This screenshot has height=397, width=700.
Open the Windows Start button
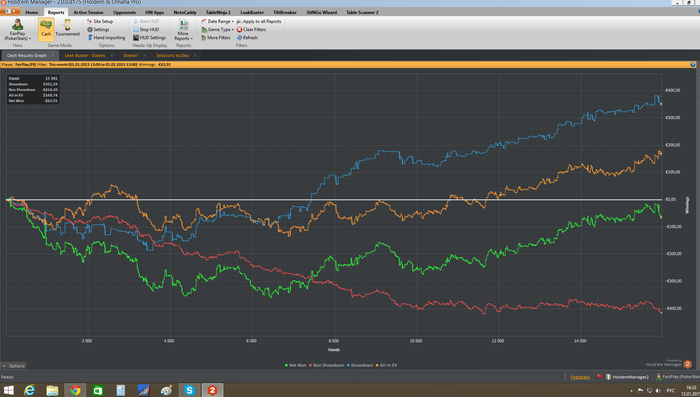pos(8,390)
